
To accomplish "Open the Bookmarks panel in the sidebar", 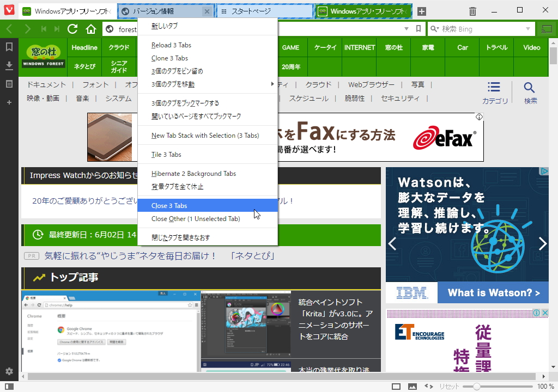I will coord(8,47).
